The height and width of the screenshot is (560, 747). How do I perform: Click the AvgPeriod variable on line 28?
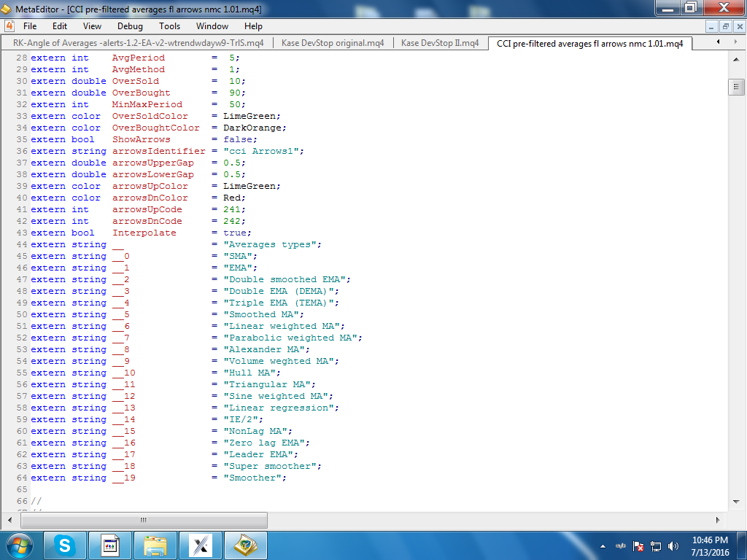pyautogui.click(x=138, y=58)
